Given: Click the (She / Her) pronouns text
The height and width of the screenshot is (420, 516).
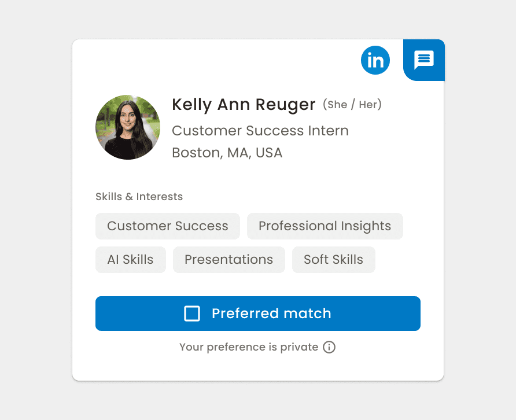Looking at the screenshot, I should coord(352,105).
